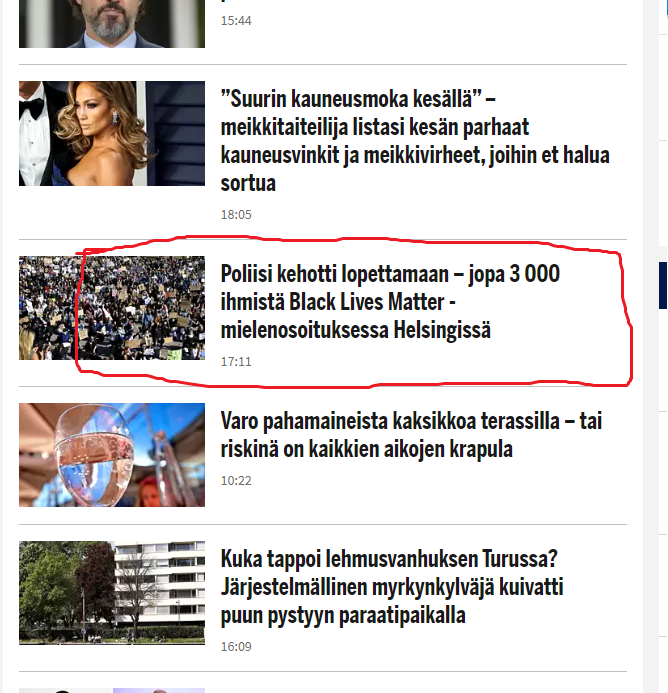Click the dark blue block at right edge

(x=663, y=285)
